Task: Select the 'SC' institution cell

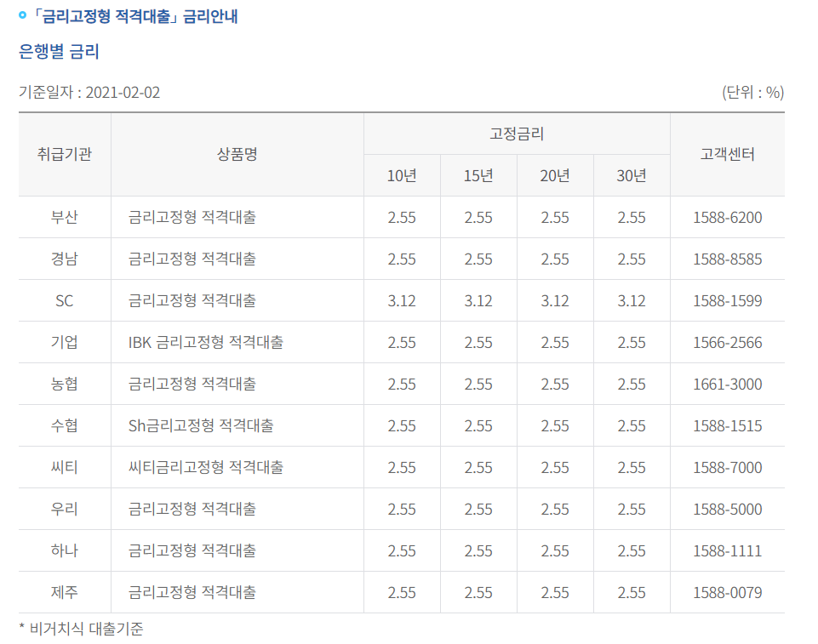Action: click(x=64, y=300)
